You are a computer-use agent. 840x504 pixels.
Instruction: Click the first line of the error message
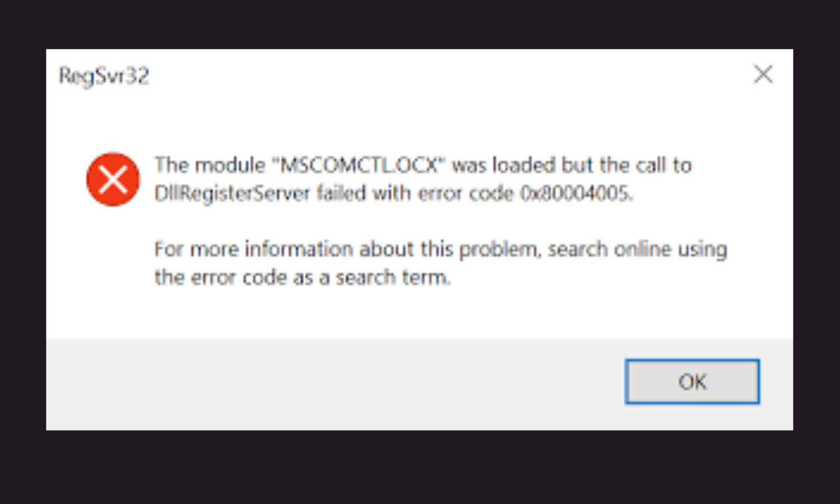[x=423, y=165]
